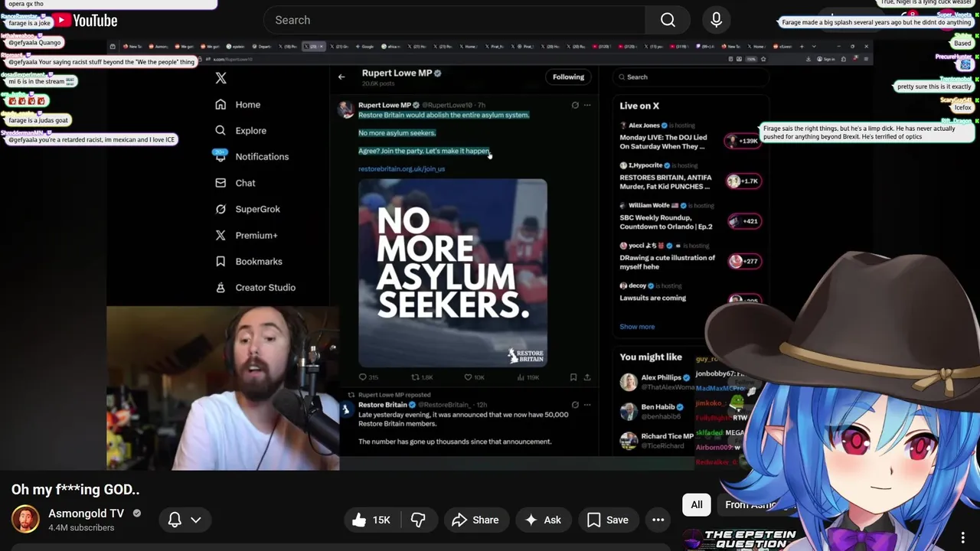Click the Home house icon on X

[x=220, y=105]
